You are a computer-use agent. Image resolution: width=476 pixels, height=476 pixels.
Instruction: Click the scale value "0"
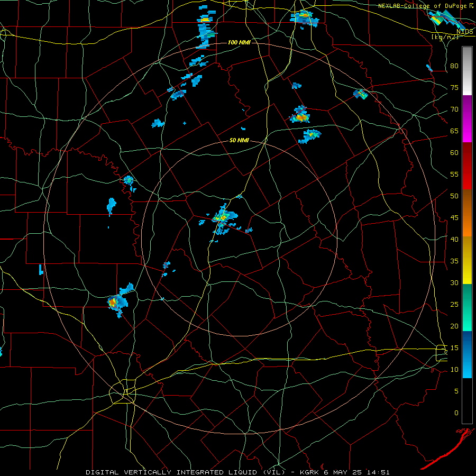tap(456, 413)
